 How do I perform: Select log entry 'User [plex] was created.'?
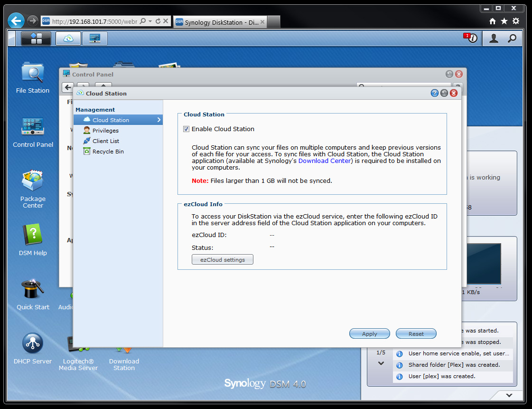click(453, 376)
